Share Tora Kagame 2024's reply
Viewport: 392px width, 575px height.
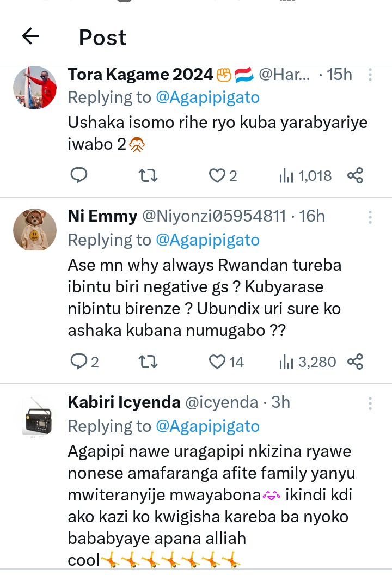[355, 175]
